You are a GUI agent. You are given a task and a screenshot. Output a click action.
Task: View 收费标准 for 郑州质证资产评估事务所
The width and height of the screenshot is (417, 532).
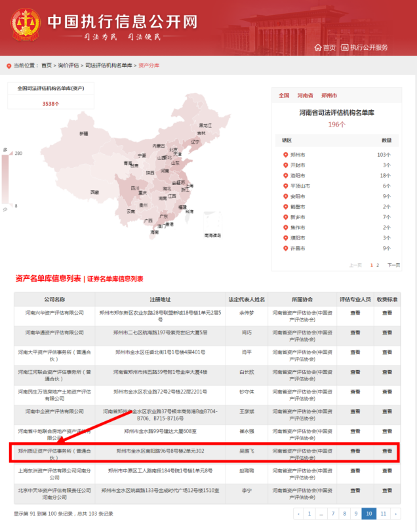(387, 451)
